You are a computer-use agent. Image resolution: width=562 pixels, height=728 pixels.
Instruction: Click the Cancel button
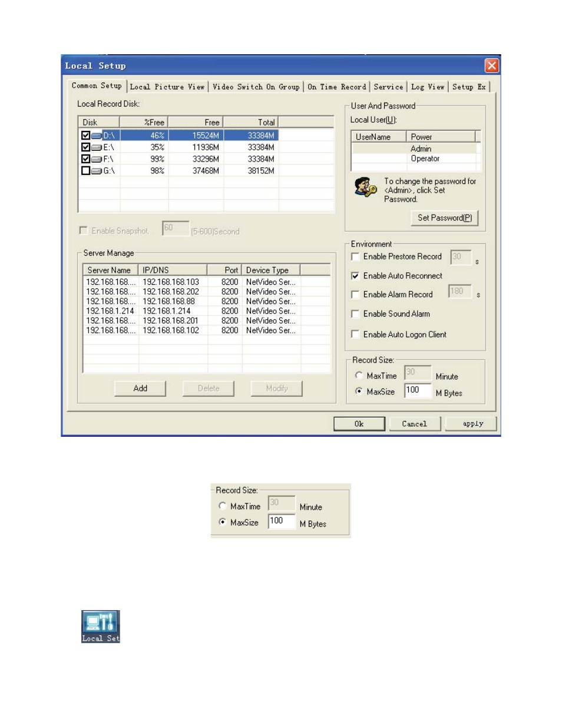pyautogui.click(x=415, y=424)
